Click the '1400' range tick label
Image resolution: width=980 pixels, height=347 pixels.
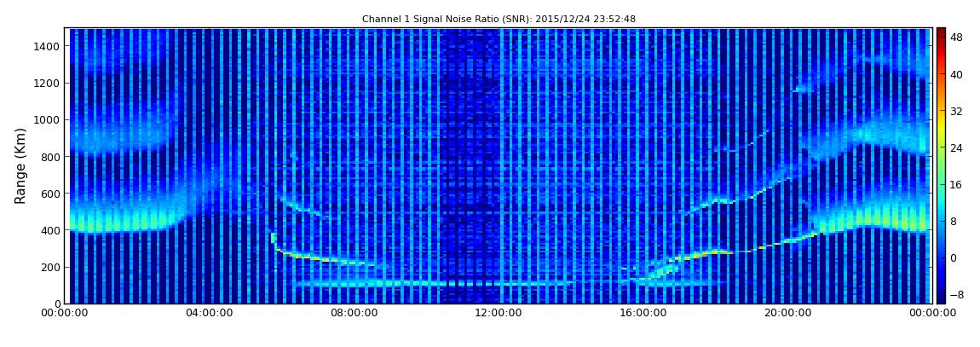point(48,46)
